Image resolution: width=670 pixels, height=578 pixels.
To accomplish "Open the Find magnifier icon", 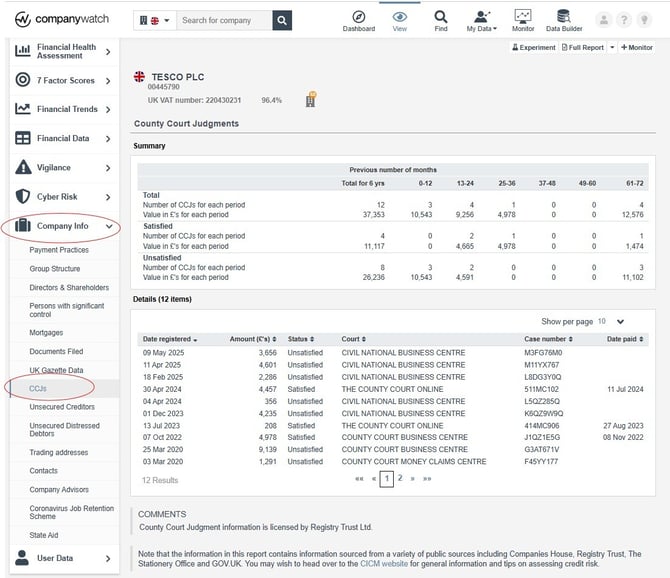I will coord(441,17).
